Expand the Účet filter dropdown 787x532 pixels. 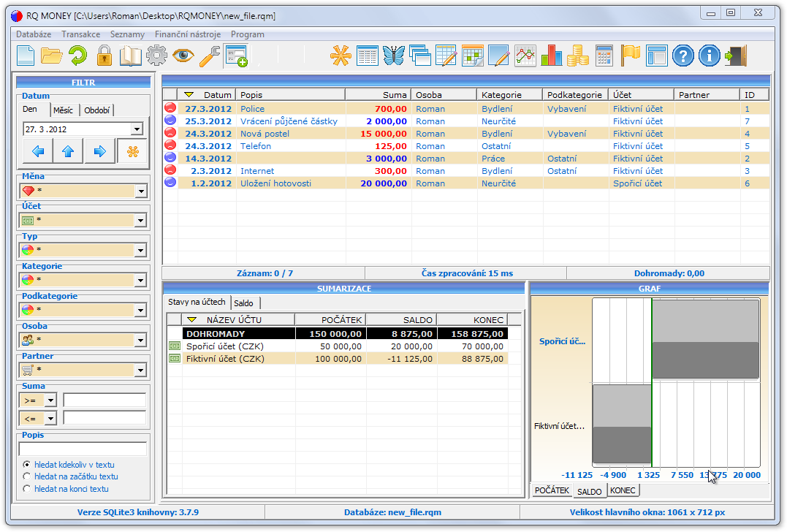(x=141, y=221)
